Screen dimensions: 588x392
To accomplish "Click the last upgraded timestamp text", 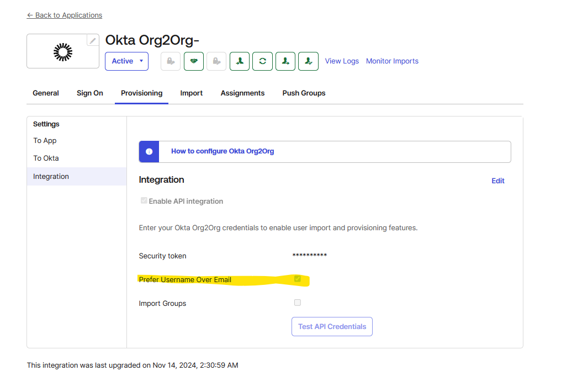I will click(x=133, y=365).
